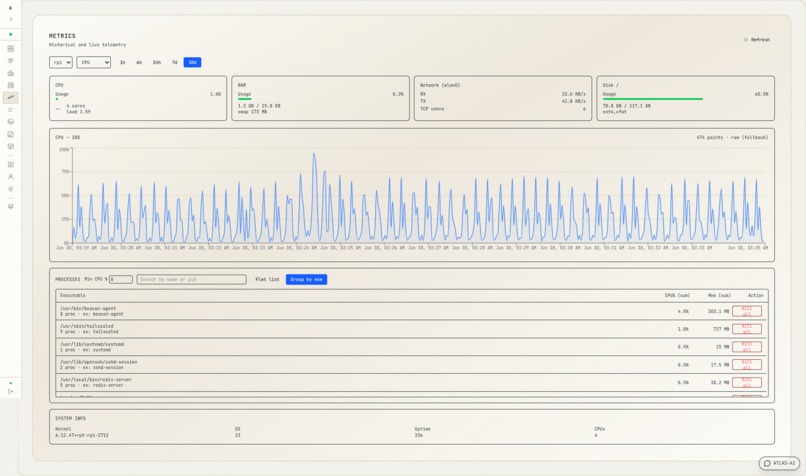Click the green Disk usage bar

pyautogui.click(x=653, y=99)
